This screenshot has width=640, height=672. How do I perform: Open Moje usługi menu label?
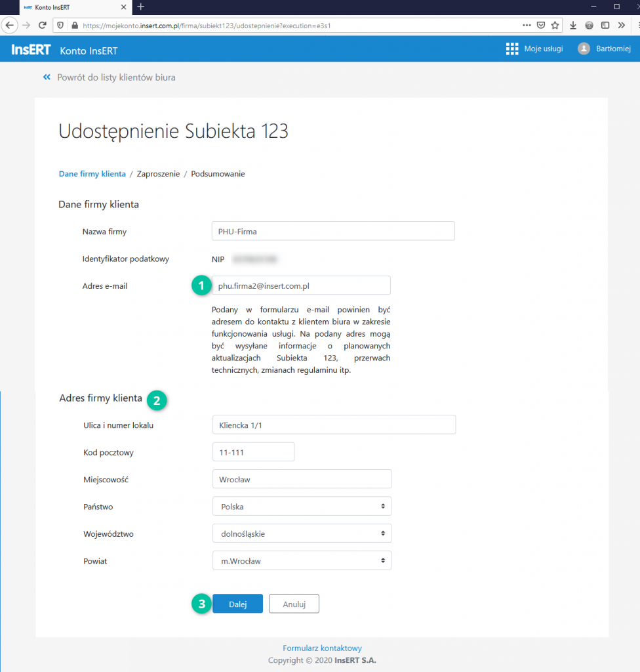[x=543, y=49]
